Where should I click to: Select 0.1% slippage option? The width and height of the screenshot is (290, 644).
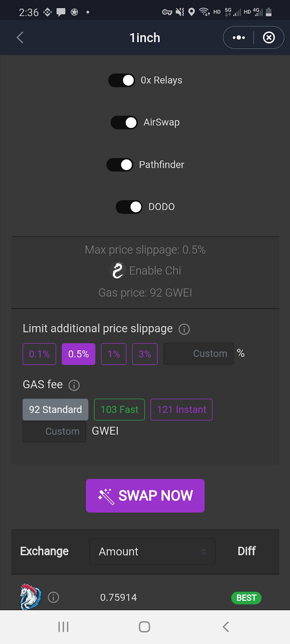[39, 354]
